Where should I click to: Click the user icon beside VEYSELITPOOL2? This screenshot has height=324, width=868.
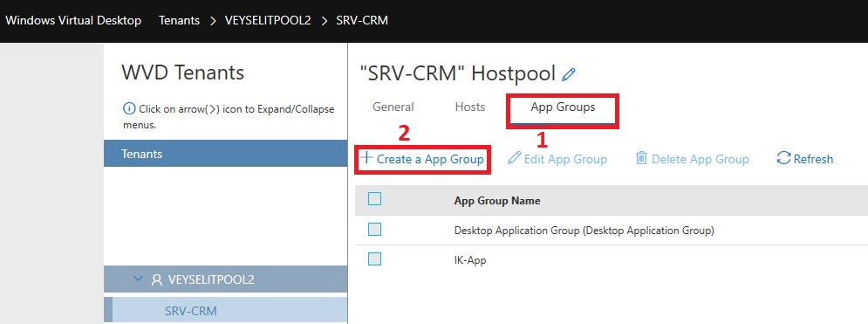pos(157,279)
